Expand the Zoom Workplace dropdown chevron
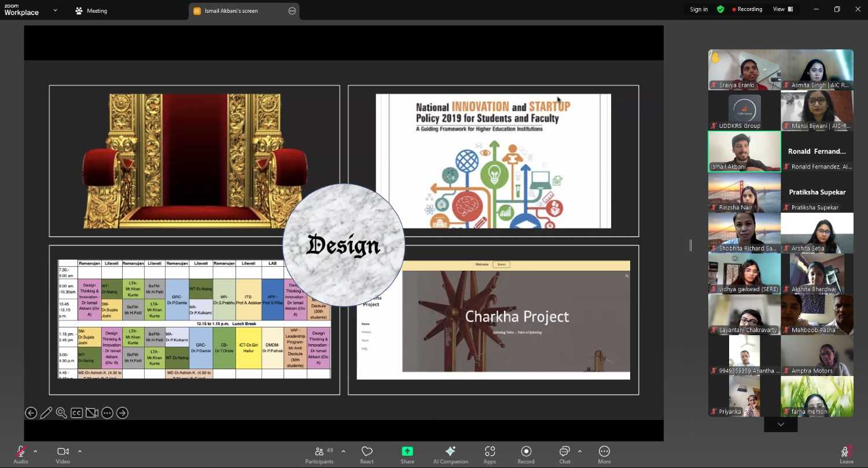 click(x=56, y=10)
